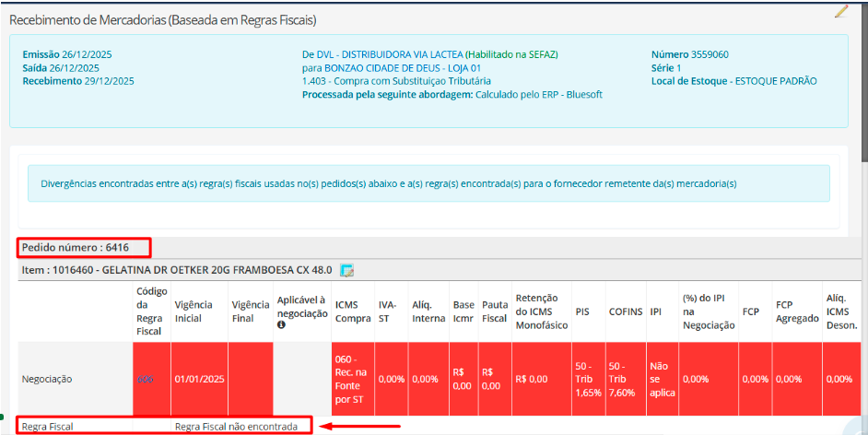This screenshot has height=435, width=868.
Task: Click the pencil edit icon
Action: pos(840,12)
